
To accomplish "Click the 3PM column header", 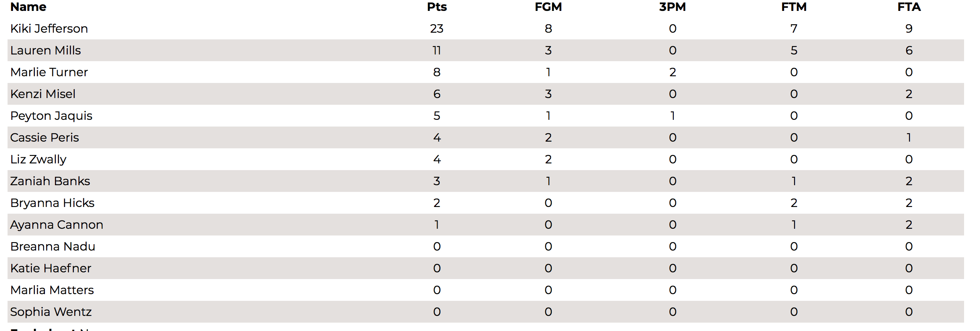I will [672, 7].
